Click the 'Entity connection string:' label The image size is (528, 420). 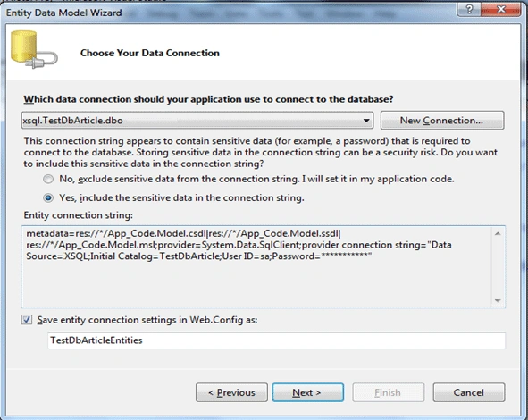tap(78, 215)
